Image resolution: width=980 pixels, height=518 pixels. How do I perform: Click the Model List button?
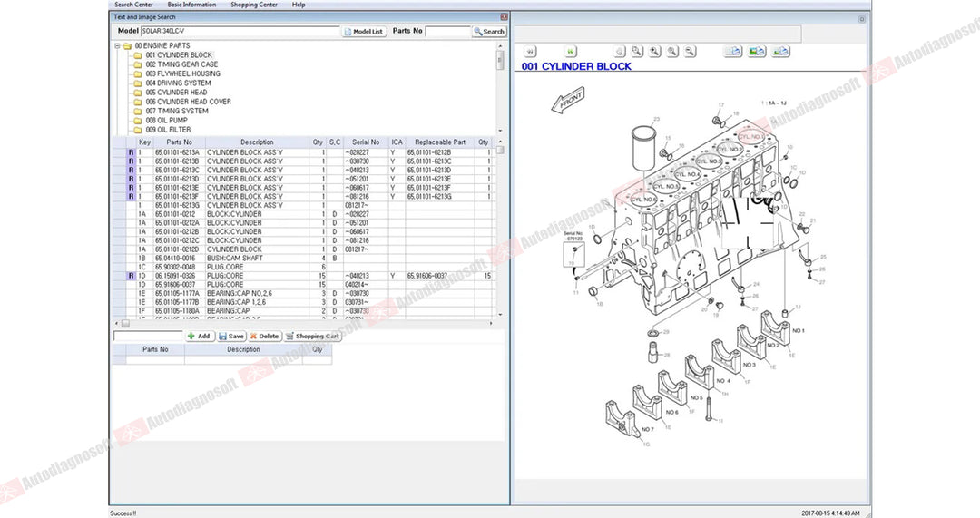coord(364,31)
